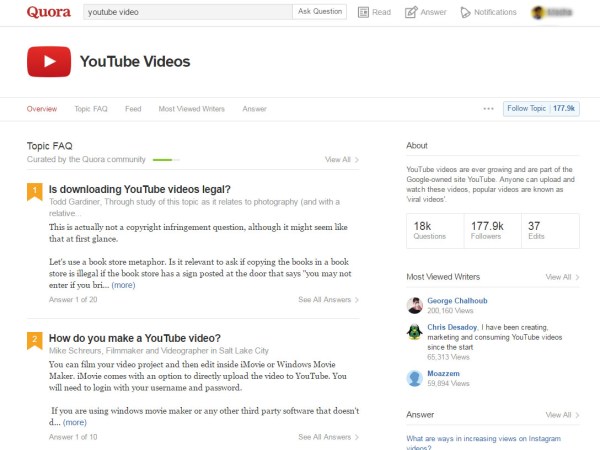Click Notifications text in top navigation
This screenshot has width=600, height=450.
coord(495,12)
